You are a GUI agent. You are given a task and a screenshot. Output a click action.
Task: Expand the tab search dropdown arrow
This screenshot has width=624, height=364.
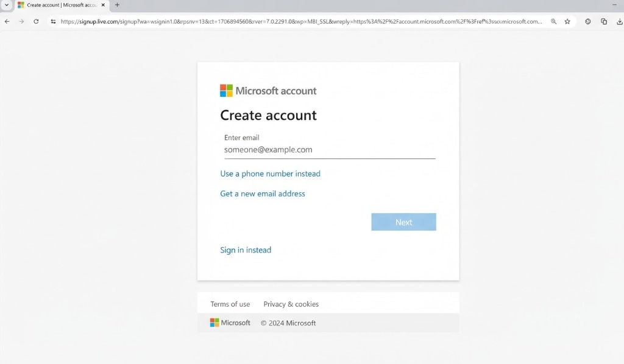6,5
